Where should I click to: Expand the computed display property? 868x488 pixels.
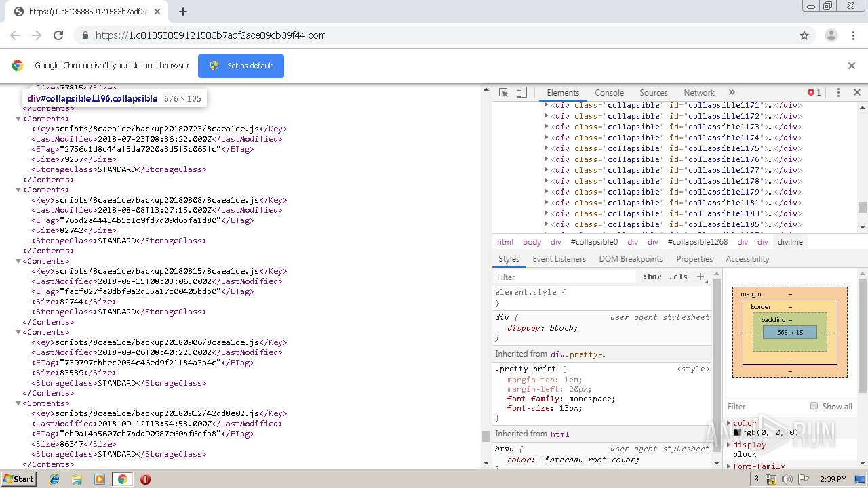click(x=729, y=445)
